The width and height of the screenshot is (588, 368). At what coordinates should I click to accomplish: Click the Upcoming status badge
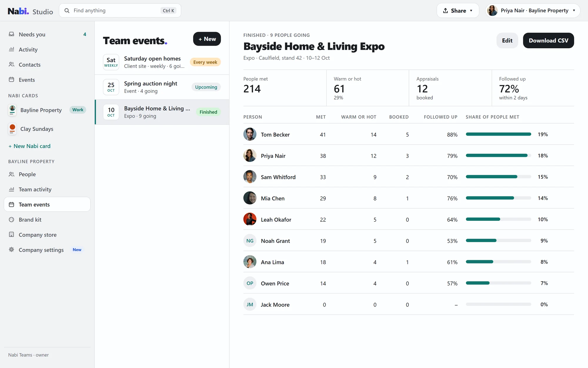[206, 87]
